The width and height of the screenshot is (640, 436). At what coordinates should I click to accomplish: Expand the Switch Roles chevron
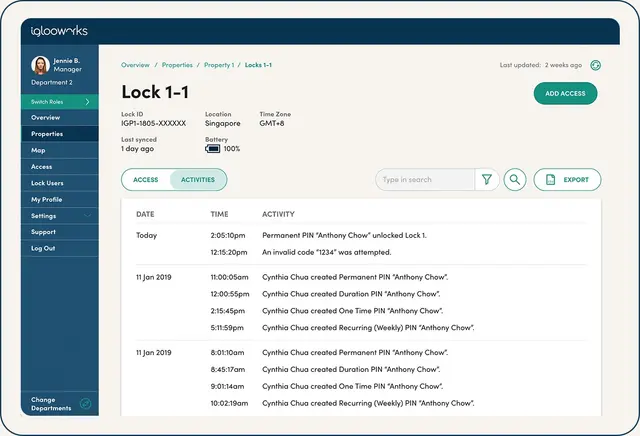point(88,102)
